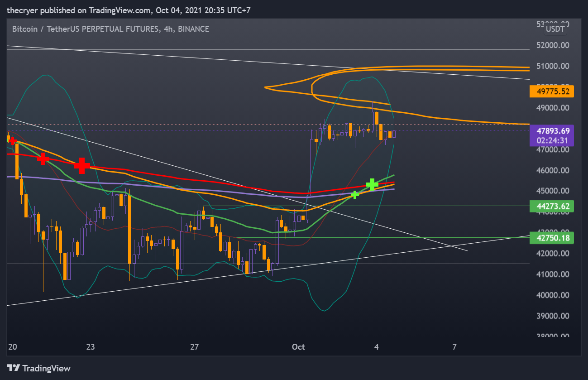The image size is (588, 380).
Task: Click the date label 20 on time axis
Action: (x=12, y=347)
